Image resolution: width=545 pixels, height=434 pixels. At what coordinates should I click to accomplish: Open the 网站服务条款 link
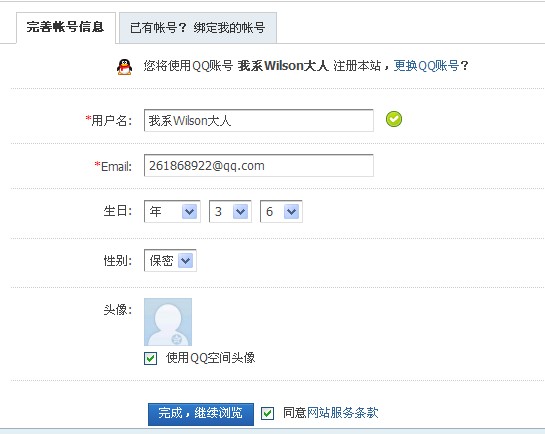click(342, 413)
